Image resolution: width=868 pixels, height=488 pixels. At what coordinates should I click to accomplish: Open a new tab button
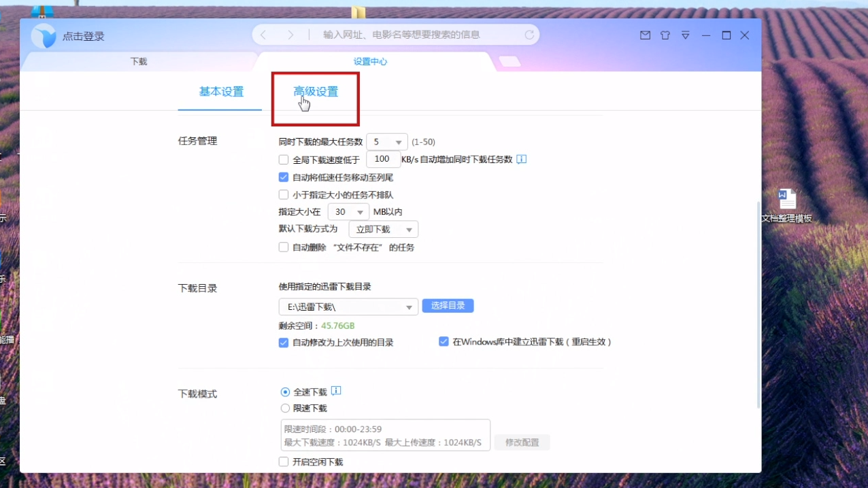pyautogui.click(x=510, y=62)
